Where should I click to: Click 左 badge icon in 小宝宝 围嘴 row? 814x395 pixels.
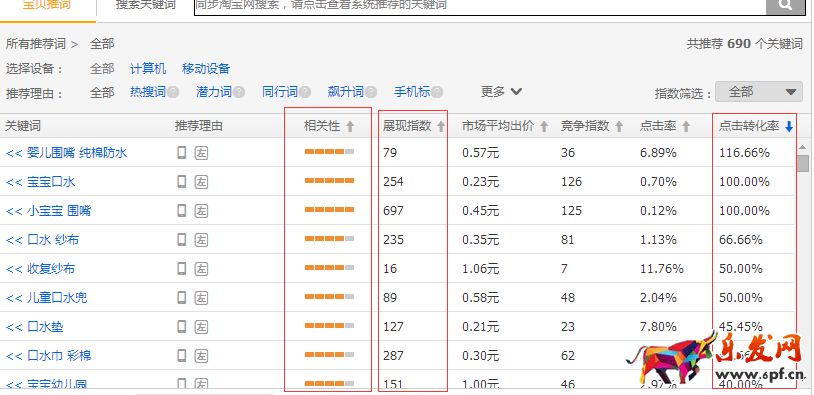tap(201, 211)
